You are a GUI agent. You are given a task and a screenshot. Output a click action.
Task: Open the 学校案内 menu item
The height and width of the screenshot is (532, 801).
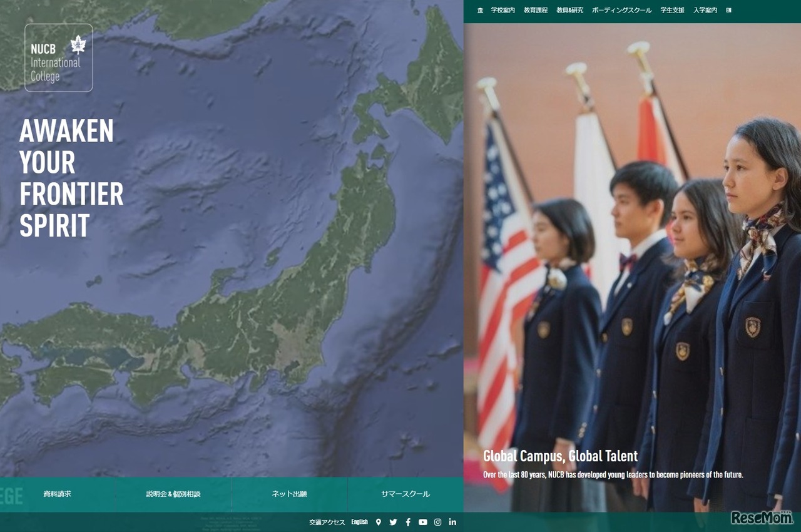click(503, 11)
